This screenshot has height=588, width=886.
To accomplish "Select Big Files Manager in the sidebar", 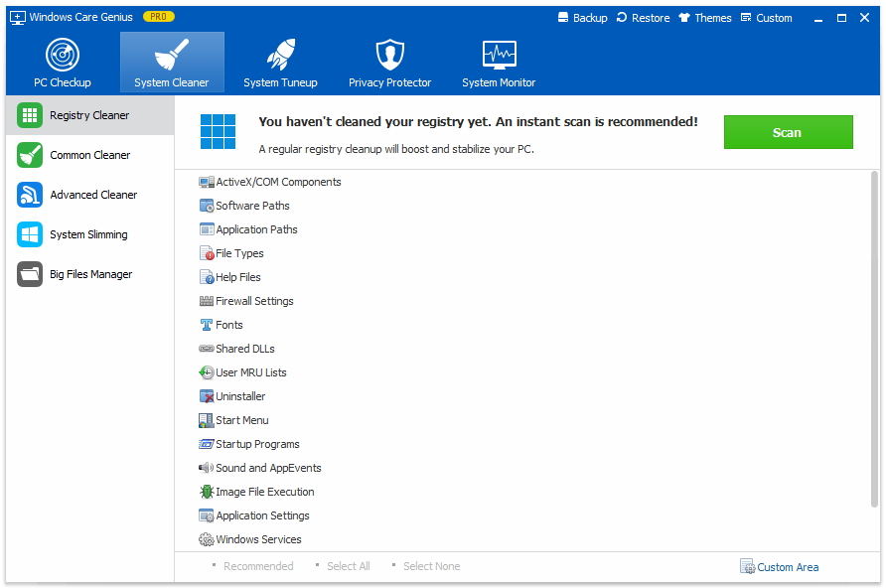I will point(89,274).
